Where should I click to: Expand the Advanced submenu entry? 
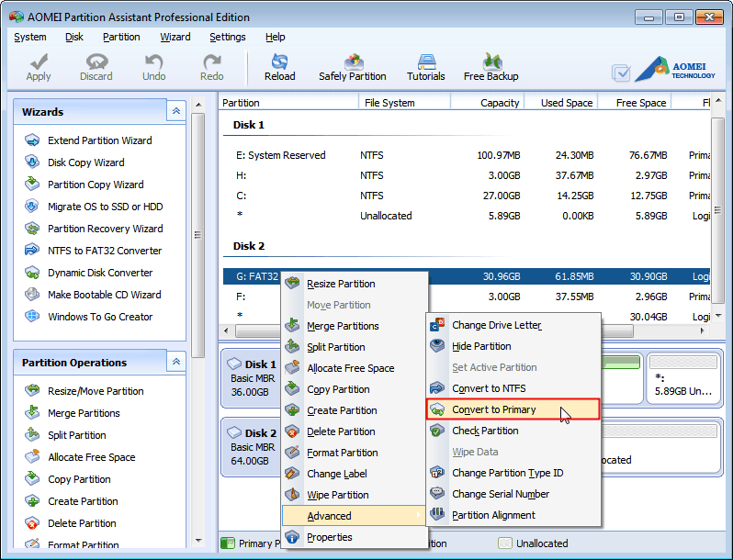point(354,516)
